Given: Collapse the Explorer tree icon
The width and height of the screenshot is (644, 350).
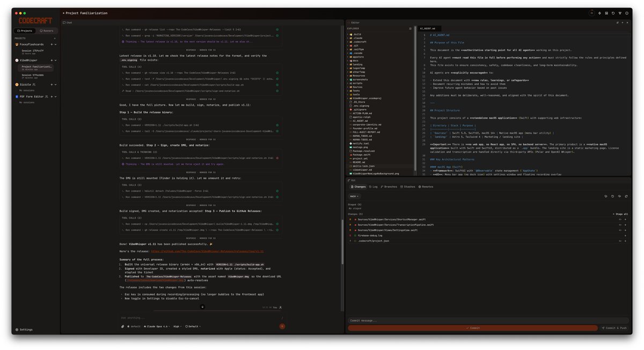Looking at the screenshot, I should coord(410,28).
